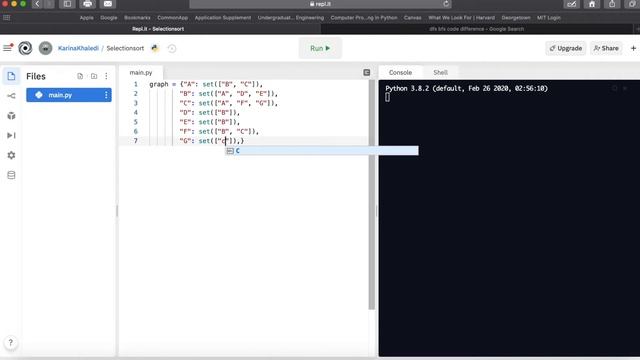The width and height of the screenshot is (640, 360).
Task: Open the Canvas bookmark
Action: (x=413, y=18)
